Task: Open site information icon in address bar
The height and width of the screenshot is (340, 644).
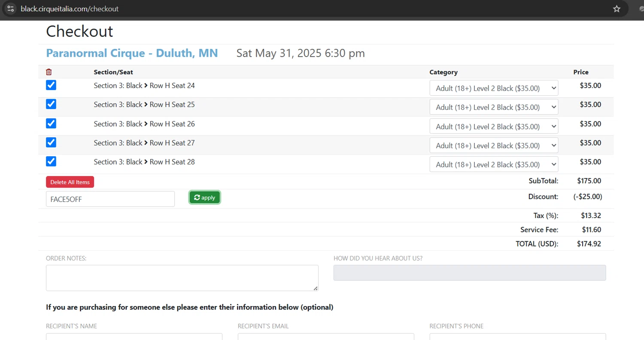Action: click(x=11, y=9)
